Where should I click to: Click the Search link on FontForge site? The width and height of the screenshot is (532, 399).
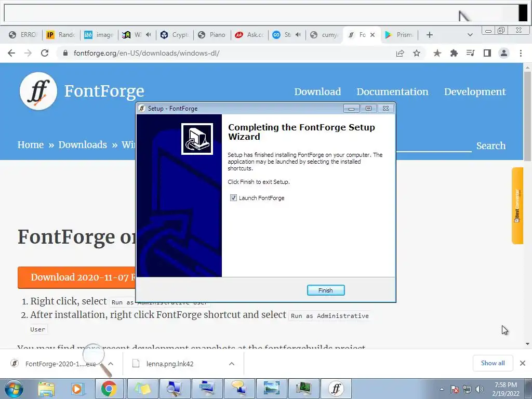(491, 145)
